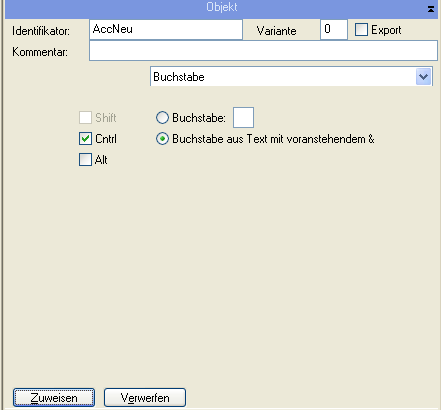
Task: Click the Kommentar label
Action: point(40,52)
